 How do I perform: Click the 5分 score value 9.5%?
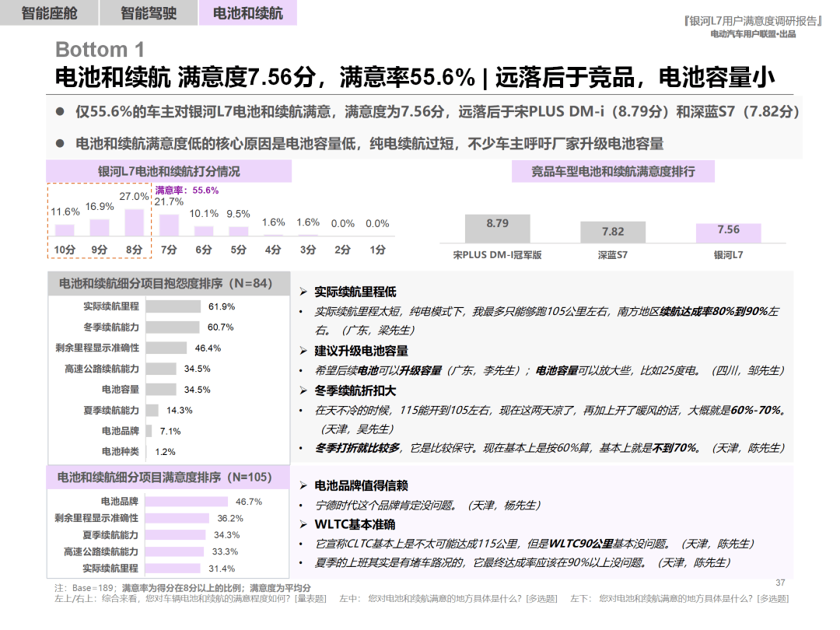coord(239,214)
